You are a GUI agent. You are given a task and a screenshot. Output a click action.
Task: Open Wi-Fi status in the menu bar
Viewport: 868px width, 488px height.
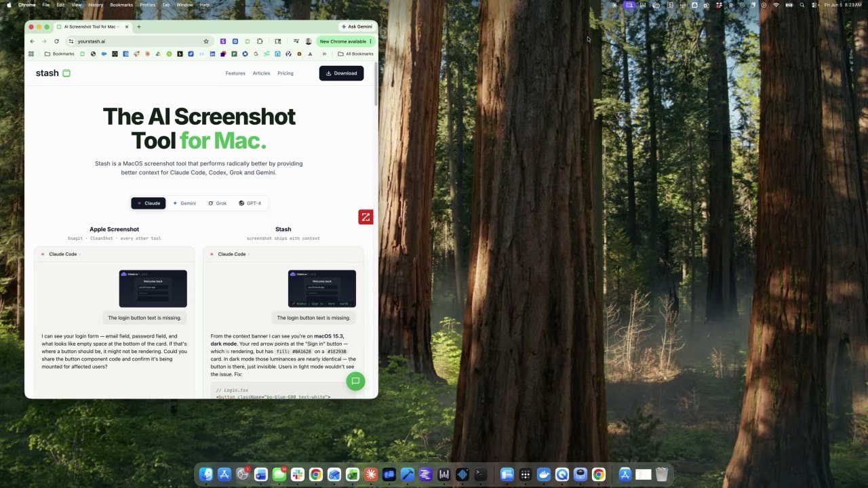776,5
